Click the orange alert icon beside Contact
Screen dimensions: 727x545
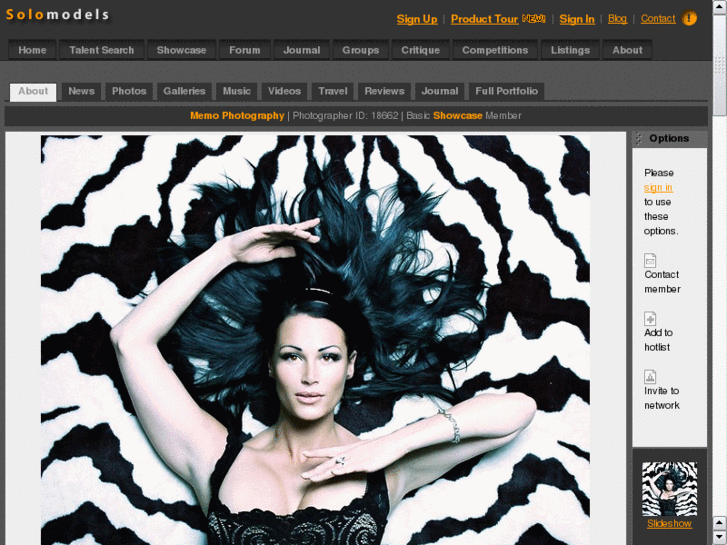[x=690, y=19]
